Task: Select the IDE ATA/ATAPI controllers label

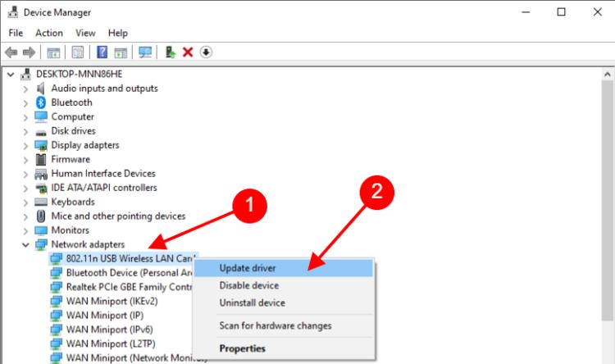Action: coord(104,188)
